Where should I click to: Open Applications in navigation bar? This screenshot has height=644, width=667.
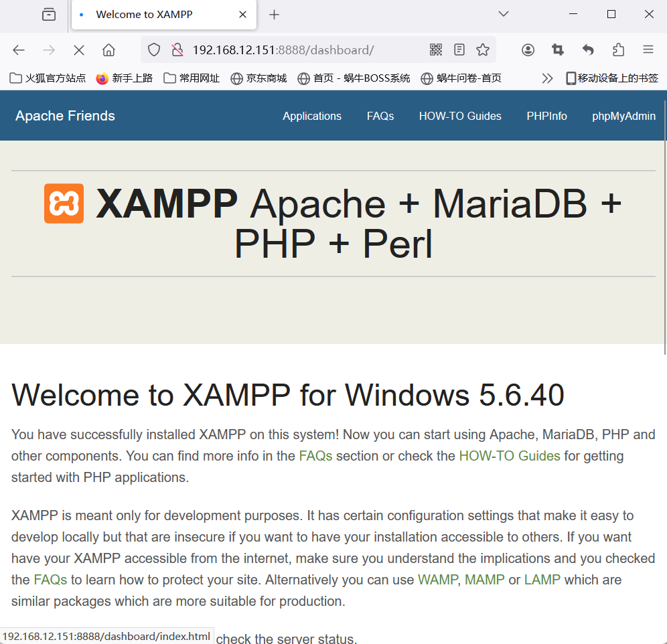coord(312,116)
